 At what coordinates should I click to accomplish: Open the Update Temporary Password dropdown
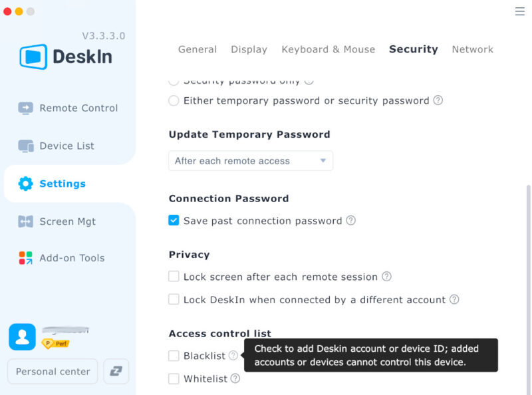click(251, 160)
